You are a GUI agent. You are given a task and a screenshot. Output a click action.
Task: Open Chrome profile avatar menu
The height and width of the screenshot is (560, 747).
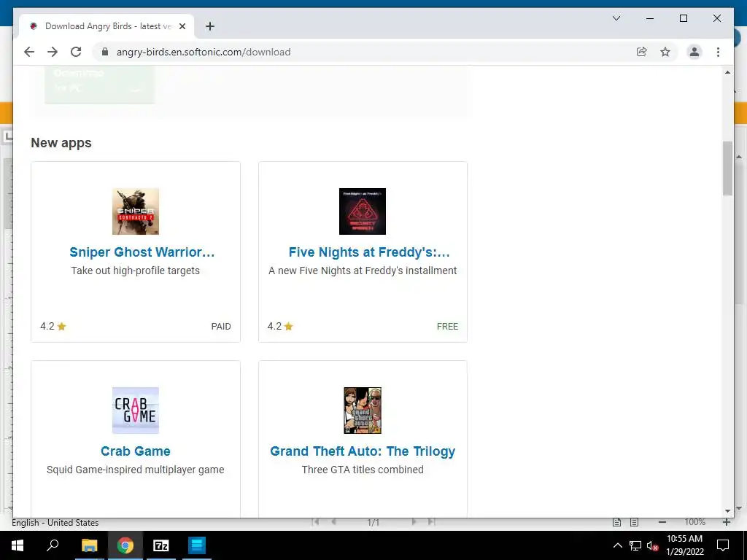click(x=694, y=52)
